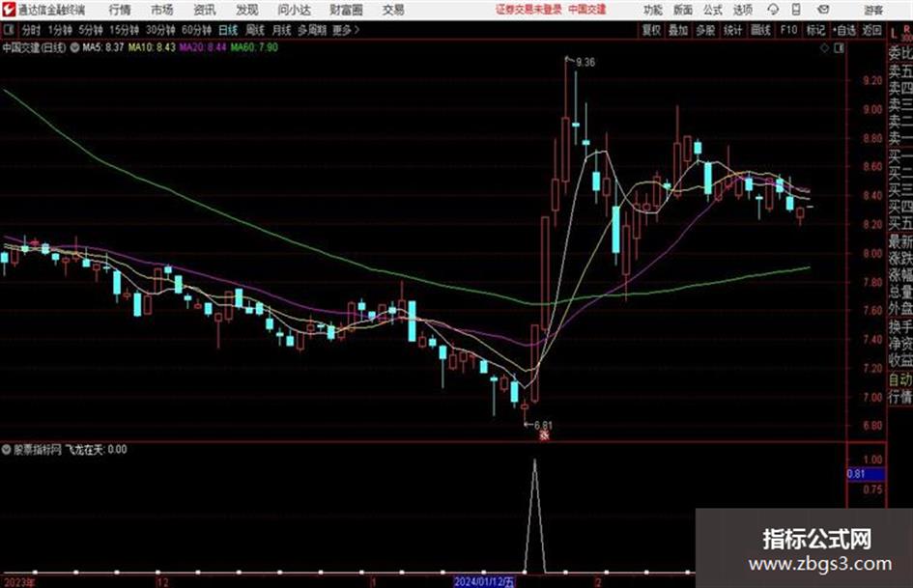Open the 交易 menu

pos(393,10)
